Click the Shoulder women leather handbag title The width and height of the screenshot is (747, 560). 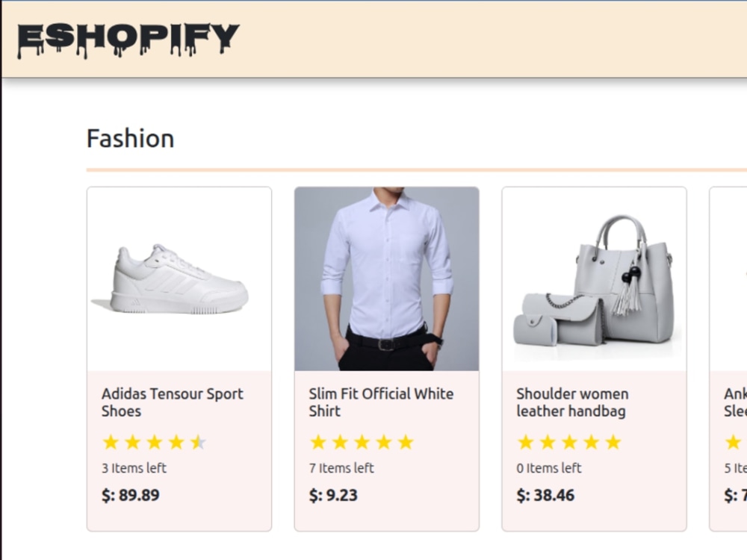tap(573, 402)
